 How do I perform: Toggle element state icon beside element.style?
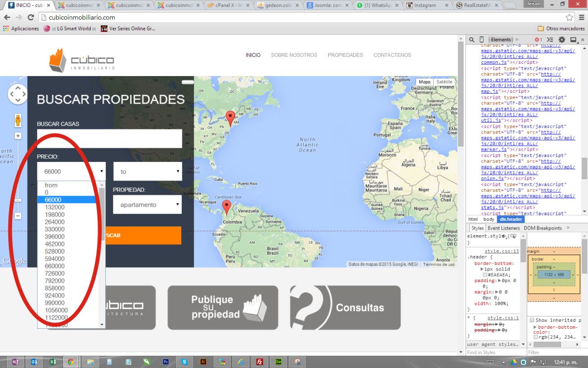click(x=513, y=236)
